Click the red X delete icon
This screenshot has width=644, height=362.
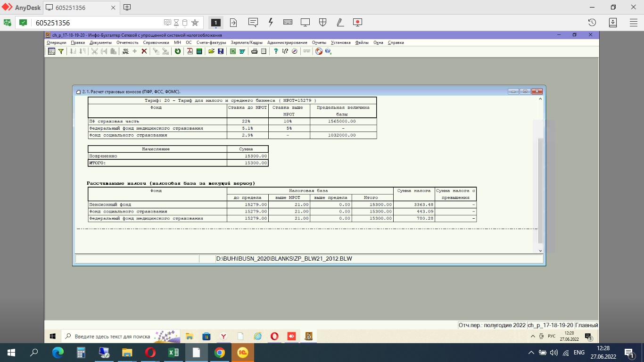144,51
